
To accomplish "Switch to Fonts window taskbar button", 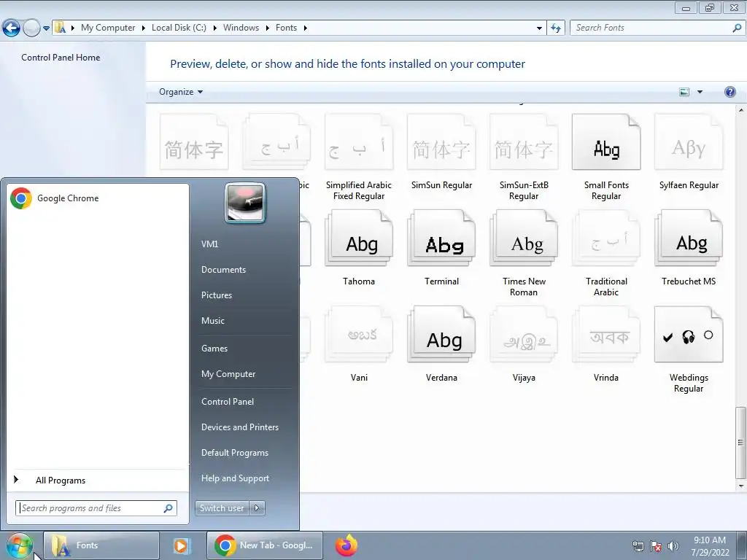I will [x=101, y=545].
